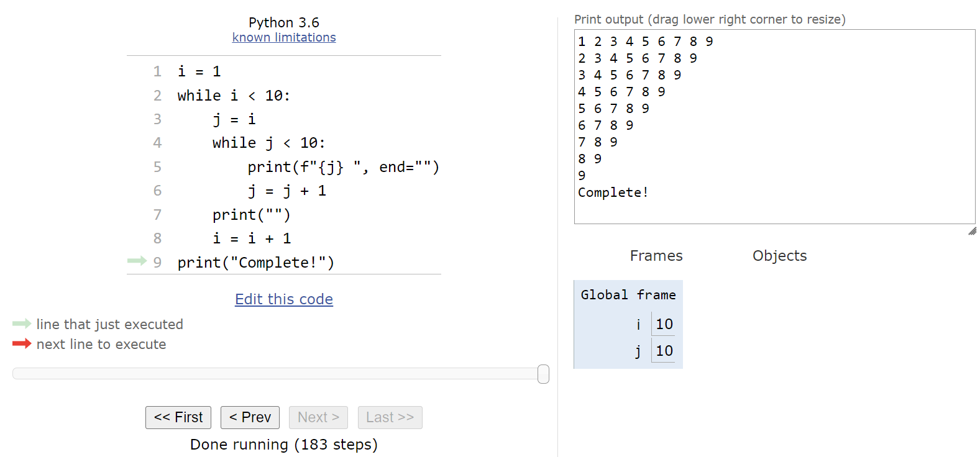
Task: Click the print(f"{j} ", end="") line
Action: [343, 167]
